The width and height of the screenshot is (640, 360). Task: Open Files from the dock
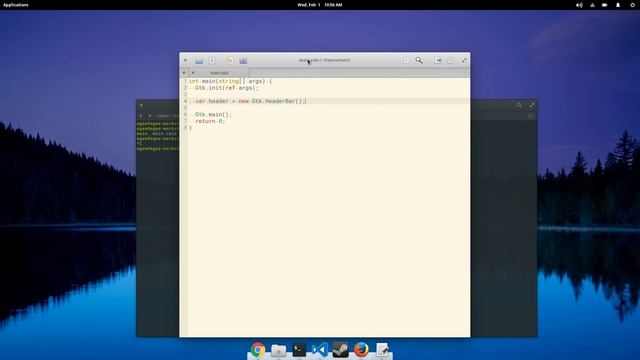(278, 350)
